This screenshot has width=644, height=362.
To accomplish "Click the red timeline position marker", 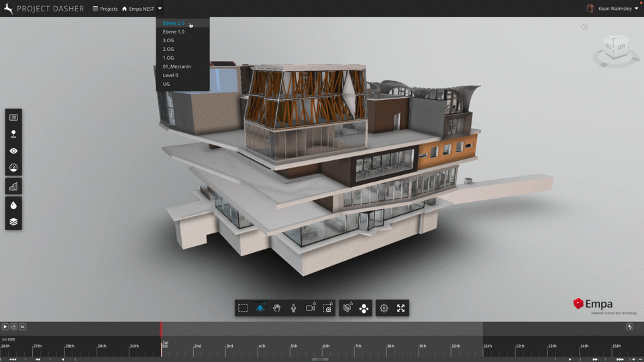I will 161,328.
